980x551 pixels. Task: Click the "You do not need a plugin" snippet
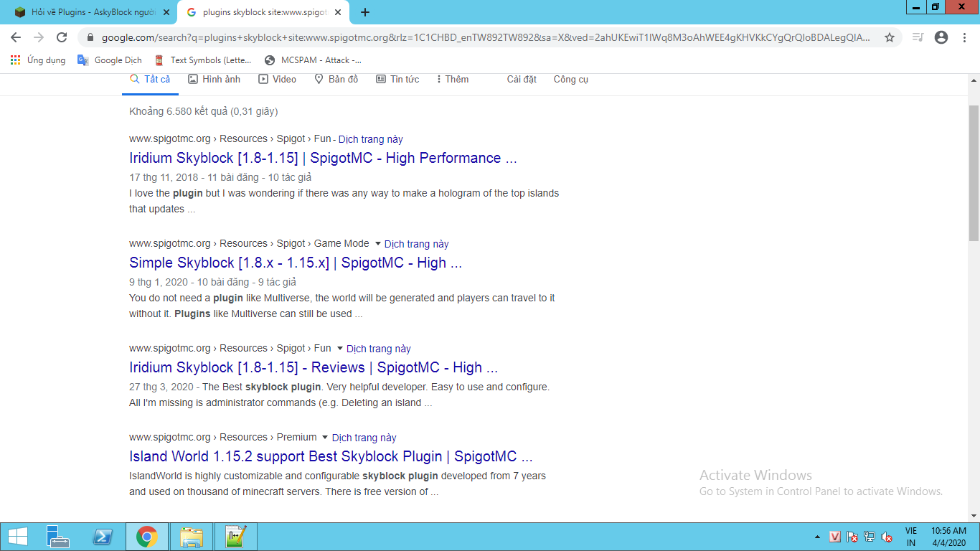(x=342, y=306)
